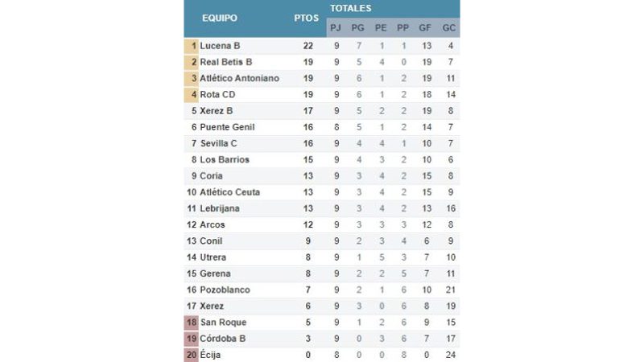Select the Atlético Antoniano row

[321, 78]
